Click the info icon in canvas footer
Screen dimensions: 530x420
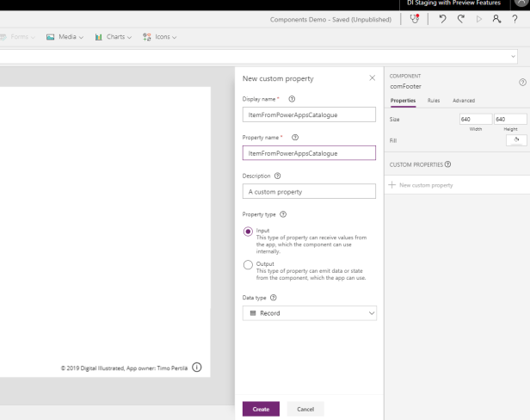(x=197, y=367)
